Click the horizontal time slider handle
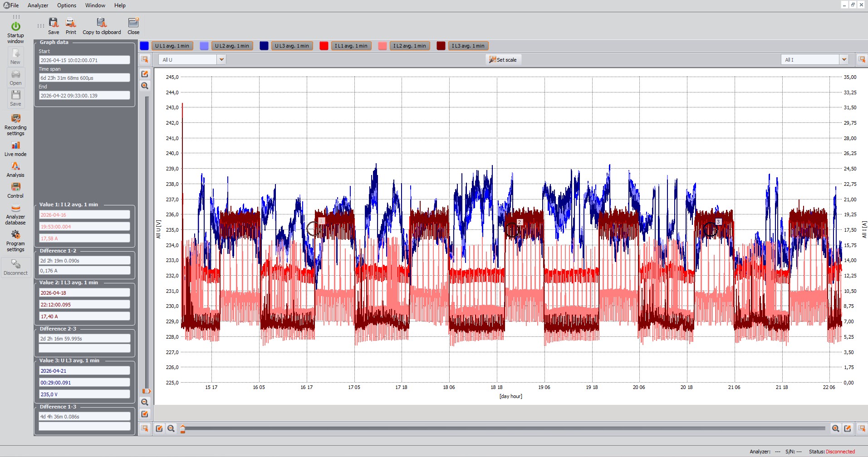 182,428
